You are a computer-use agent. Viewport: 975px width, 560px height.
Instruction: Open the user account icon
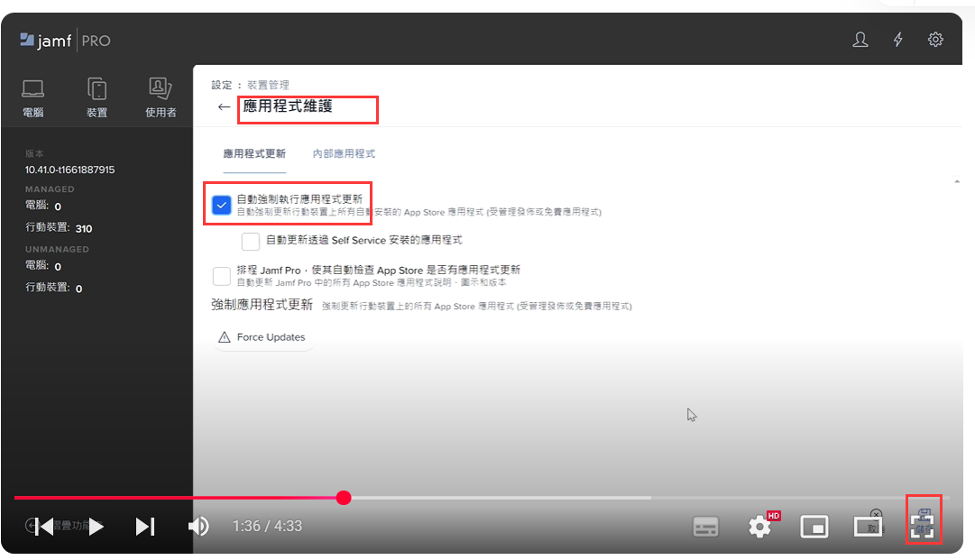860,41
